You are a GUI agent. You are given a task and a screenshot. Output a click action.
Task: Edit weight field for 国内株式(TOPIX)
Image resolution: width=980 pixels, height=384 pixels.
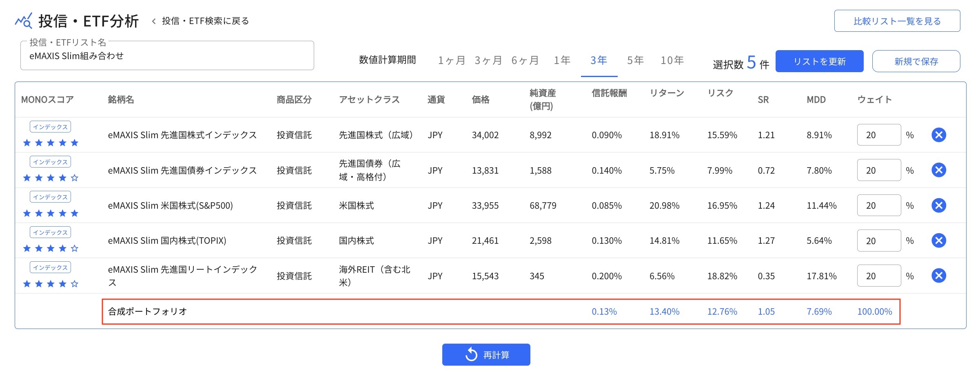click(879, 241)
